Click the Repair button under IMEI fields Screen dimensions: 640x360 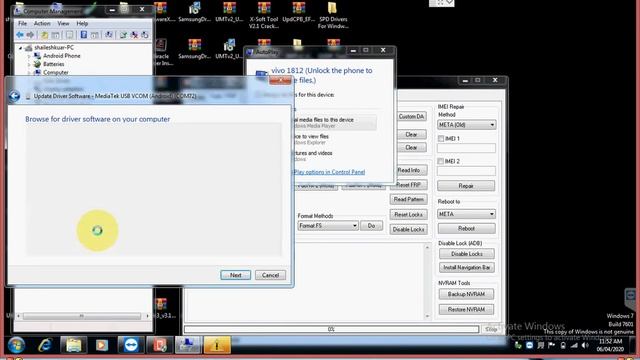click(x=466, y=186)
